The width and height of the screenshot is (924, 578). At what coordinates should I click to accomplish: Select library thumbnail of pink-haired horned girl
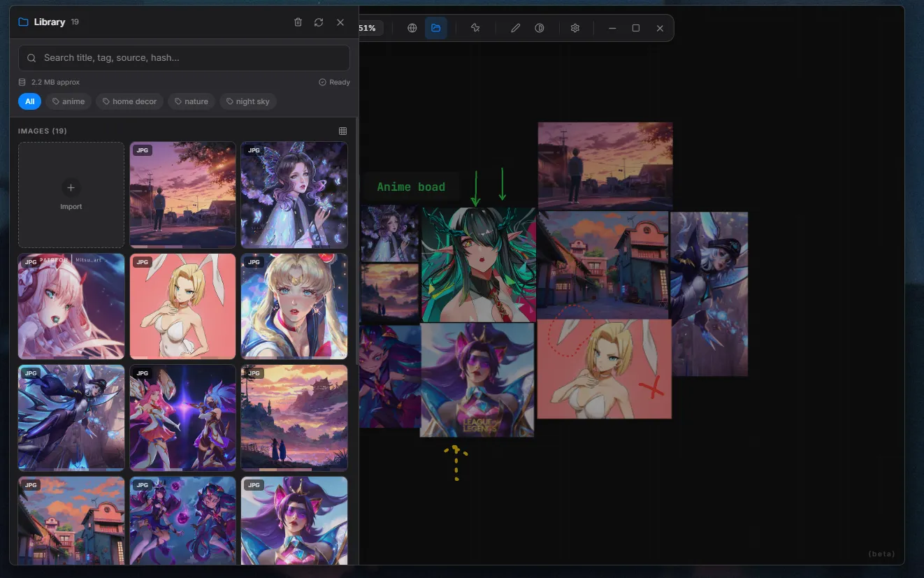(x=71, y=306)
